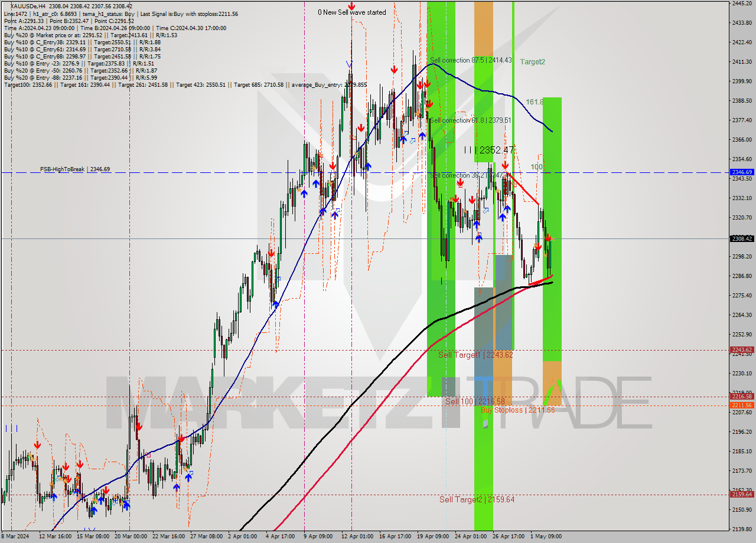The height and width of the screenshot is (543, 756).
Task: Click the 2445.20 price axis label
Action: pos(742,4)
